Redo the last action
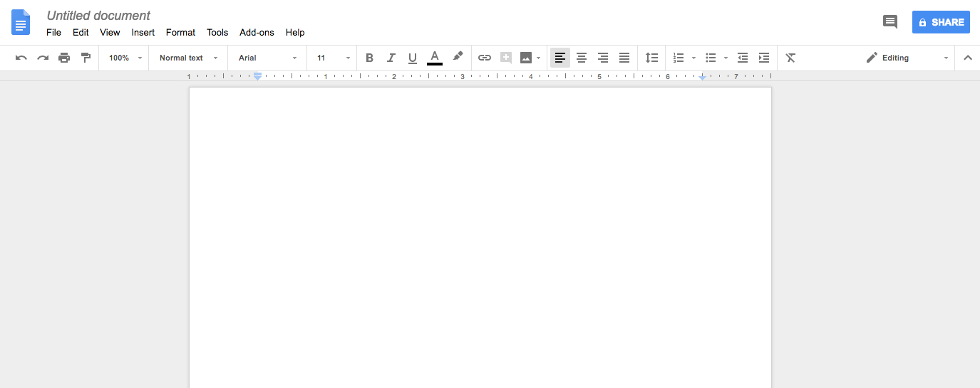Screen dimensions: 980x388 tap(43, 58)
